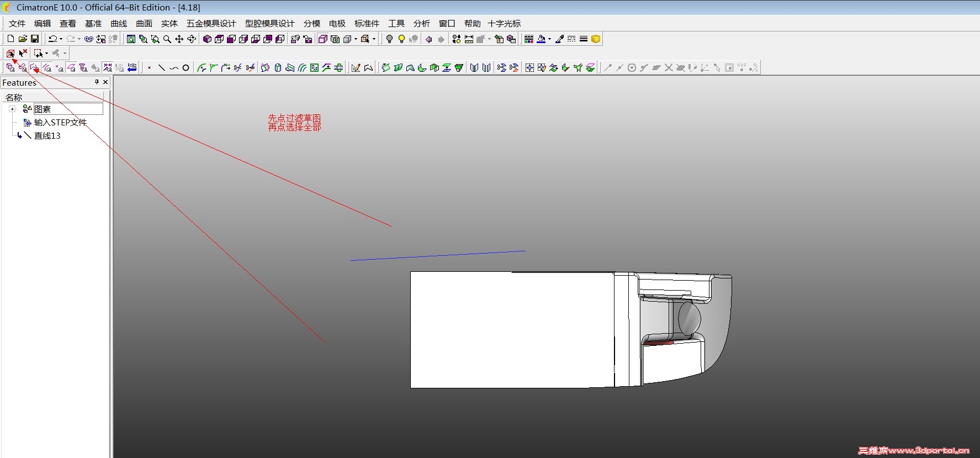The image size is (980, 458).
Task: Open the box selection mode dropdown arrow
Action: 46,53
